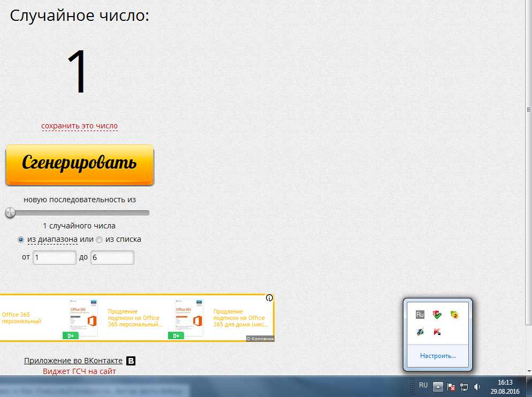Select the 'из диапазона' radio button
This screenshot has height=397, width=532.
[x=21, y=240]
